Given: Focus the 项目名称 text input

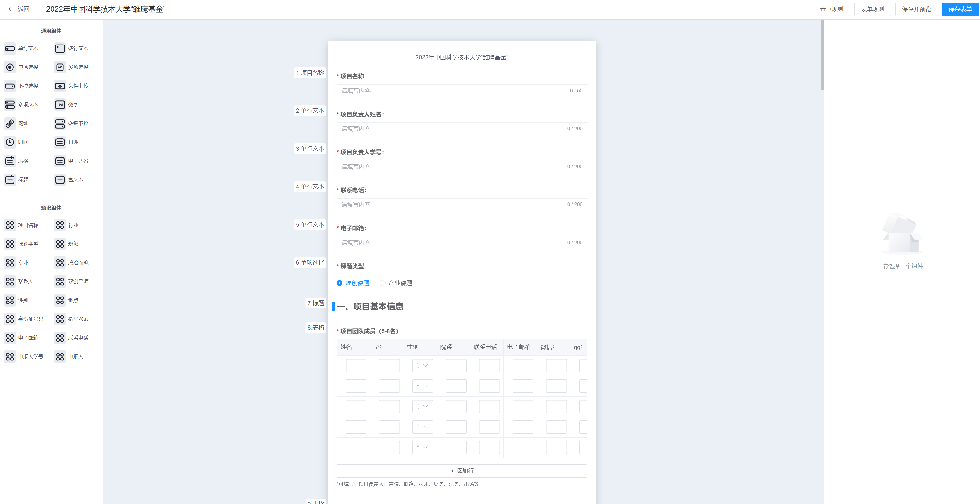Looking at the screenshot, I should (462, 91).
